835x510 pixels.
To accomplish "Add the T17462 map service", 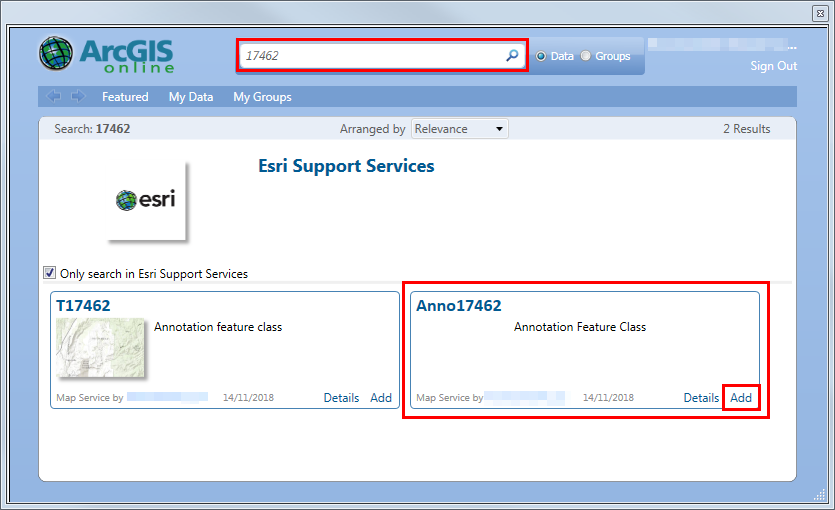I will (x=381, y=398).
